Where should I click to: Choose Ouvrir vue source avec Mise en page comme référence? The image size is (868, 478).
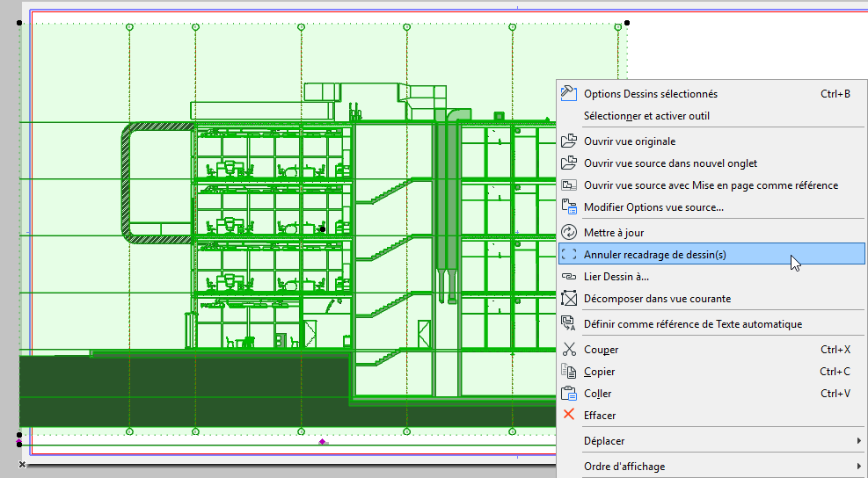(711, 185)
